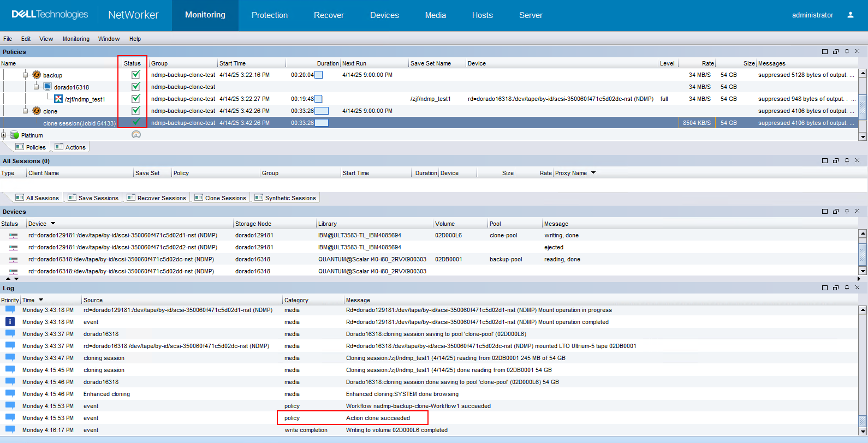Click the duration progress bar for clone session row
The height and width of the screenshot is (443, 868).
(322, 123)
